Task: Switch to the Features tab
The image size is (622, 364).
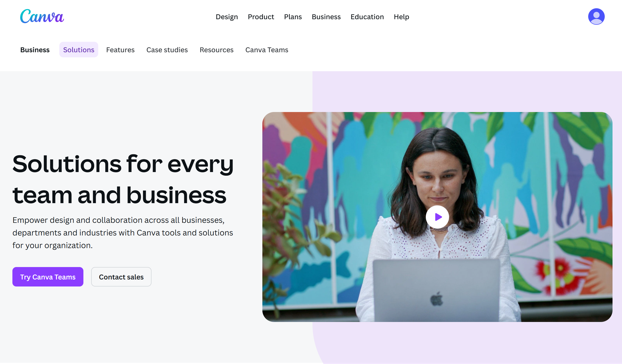Action: click(x=120, y=50)
